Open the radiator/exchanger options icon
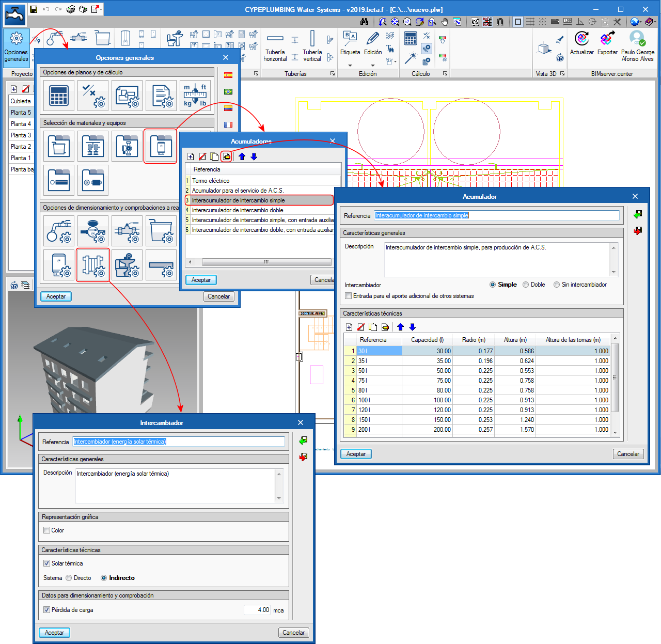The height and width of the screenshot is (644, 661). coord(93,265)
